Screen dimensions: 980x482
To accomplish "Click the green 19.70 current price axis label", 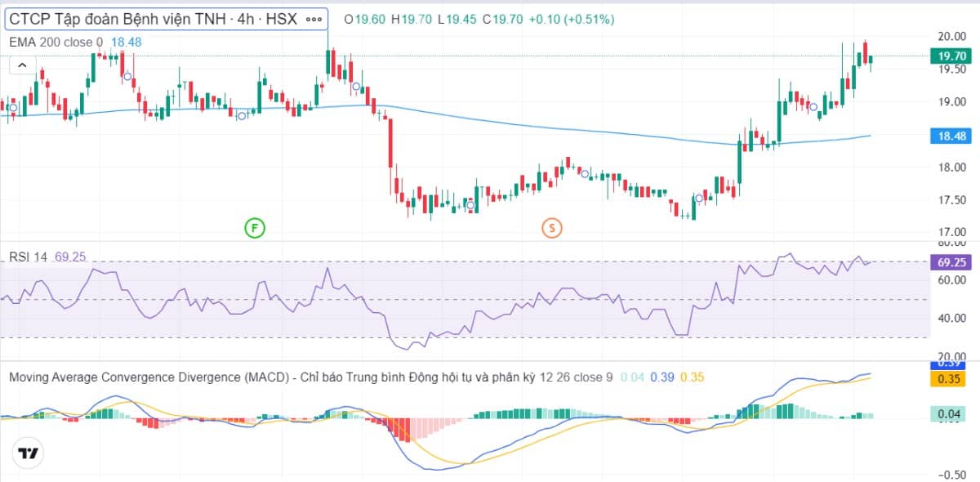I will click(953, 56).
